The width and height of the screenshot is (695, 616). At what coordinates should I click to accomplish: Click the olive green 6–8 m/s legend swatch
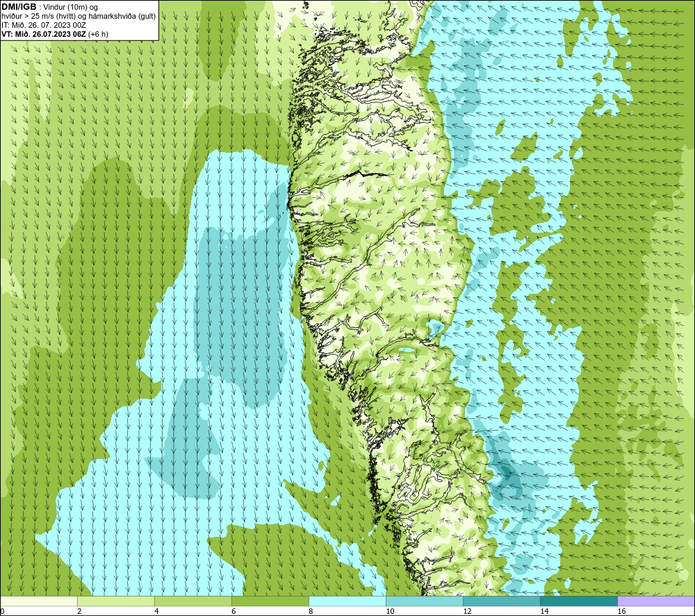pos(270,601)
